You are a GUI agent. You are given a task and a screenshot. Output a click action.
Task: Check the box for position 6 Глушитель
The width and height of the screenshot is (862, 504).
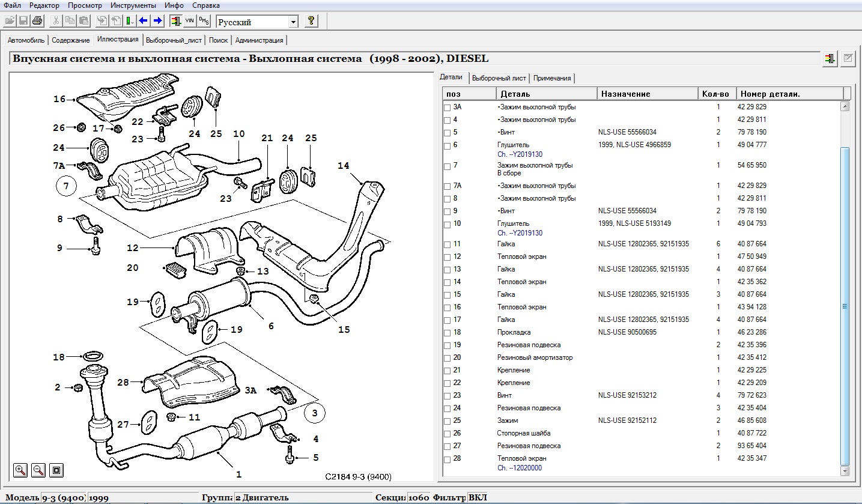[447, 146]
